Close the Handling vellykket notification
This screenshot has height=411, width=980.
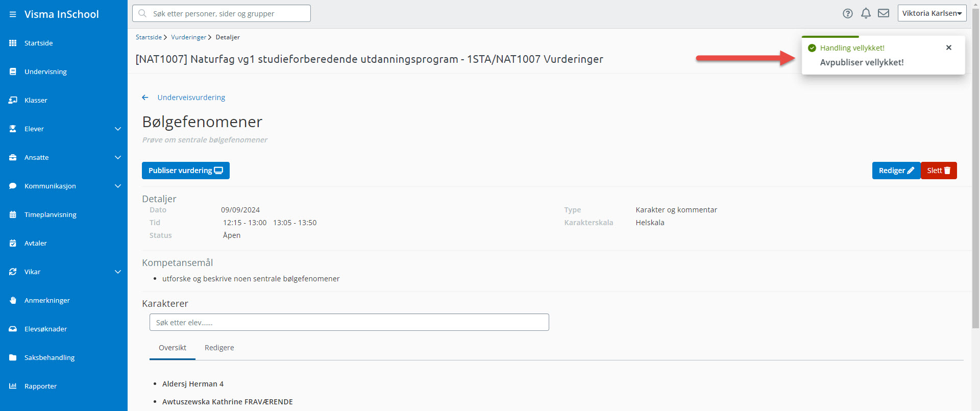tap(949, 47)
